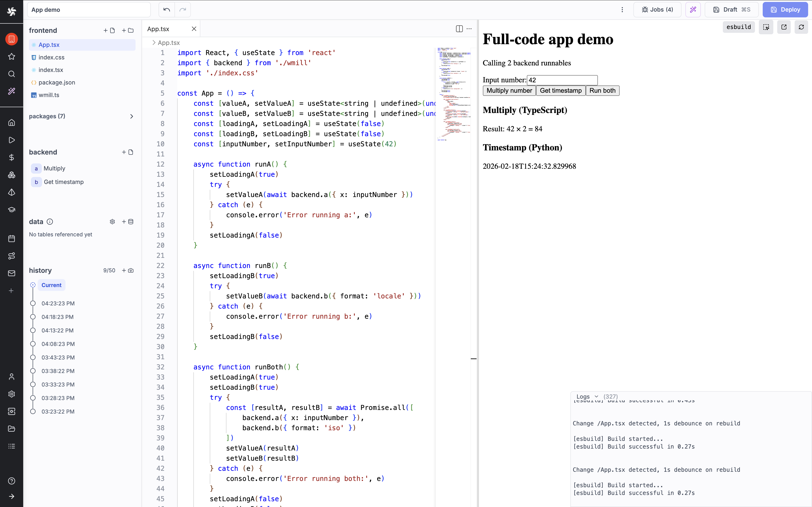Select the App.tsx editor tab
The height and width of the screenshot is (507, 812).
point(158,29)
